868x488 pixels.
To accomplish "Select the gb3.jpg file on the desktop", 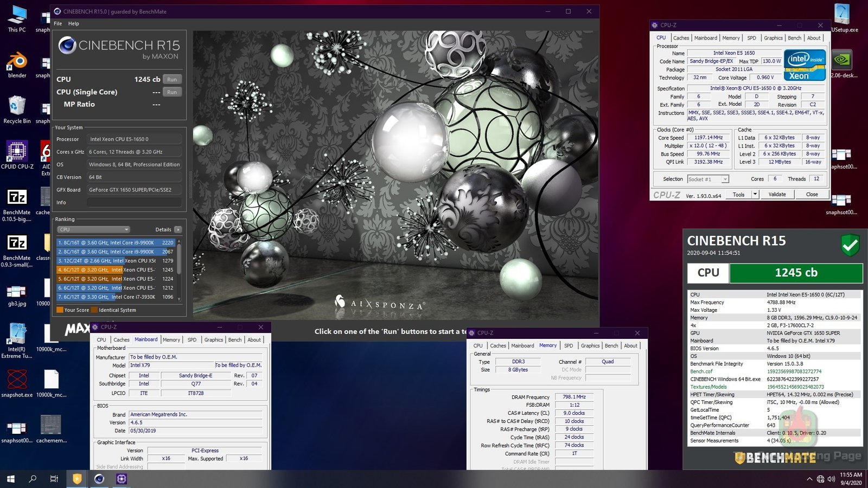I will tap(17, 293).
